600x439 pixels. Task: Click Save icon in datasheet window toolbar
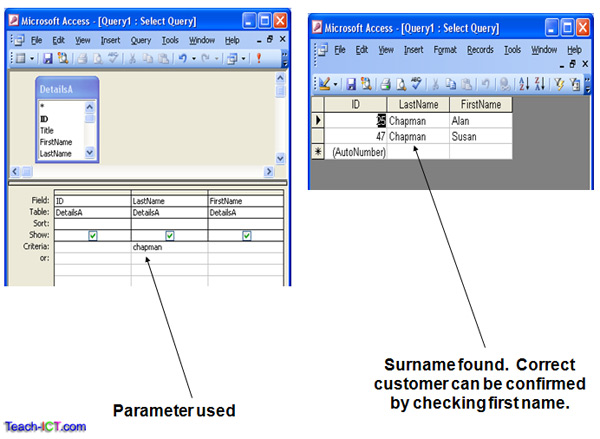point(353,84)
